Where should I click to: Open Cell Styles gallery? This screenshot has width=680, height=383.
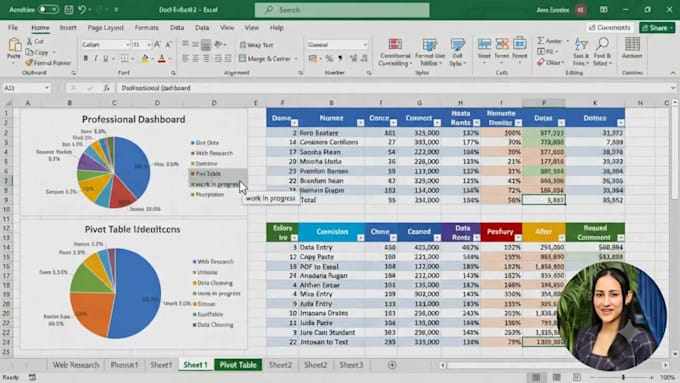(x=457, y=52)
